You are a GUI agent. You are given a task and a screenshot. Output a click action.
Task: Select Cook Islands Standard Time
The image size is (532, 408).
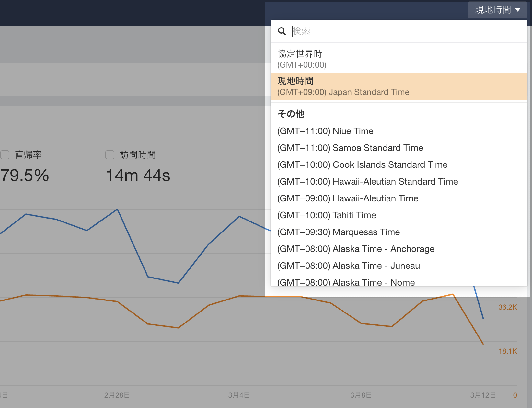coord(362,165)
